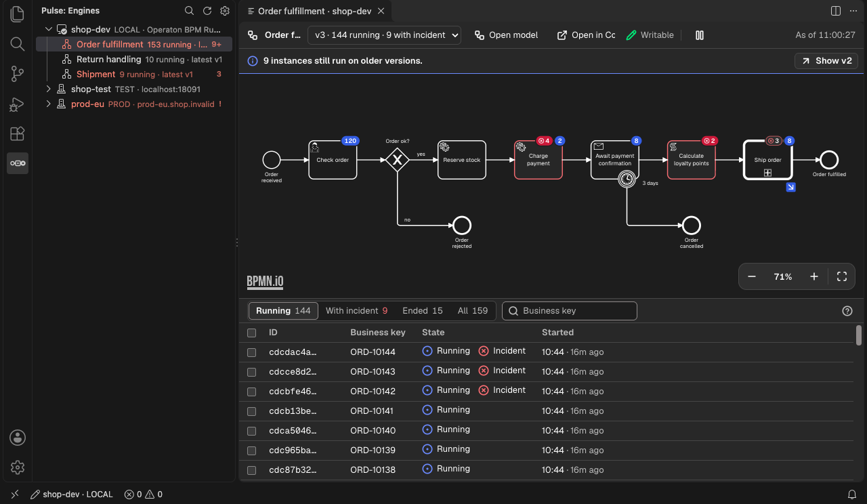Click shop-dev · LOCAL in status bar

pyautogui.click(x=72, y=495)
